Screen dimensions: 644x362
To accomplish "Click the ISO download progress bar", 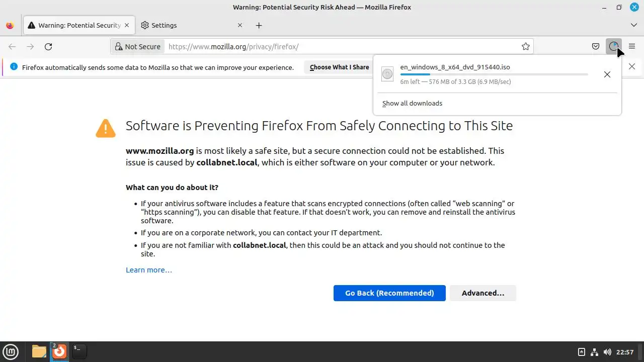I will [494, 74].
